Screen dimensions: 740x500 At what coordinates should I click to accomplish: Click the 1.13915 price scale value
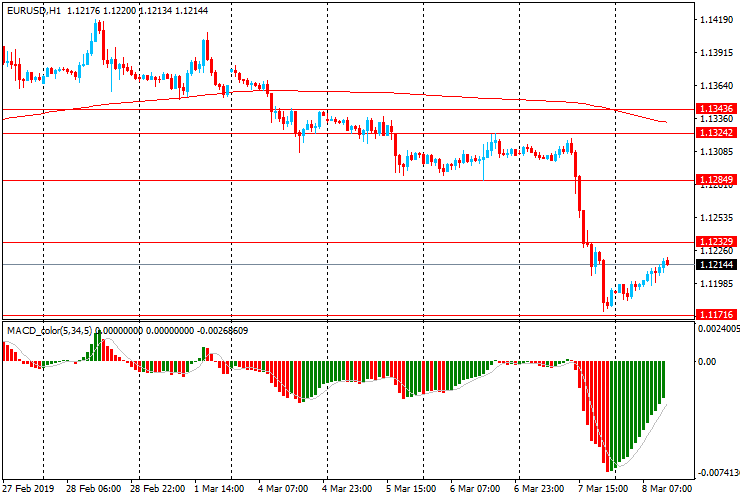coord(716,53)
